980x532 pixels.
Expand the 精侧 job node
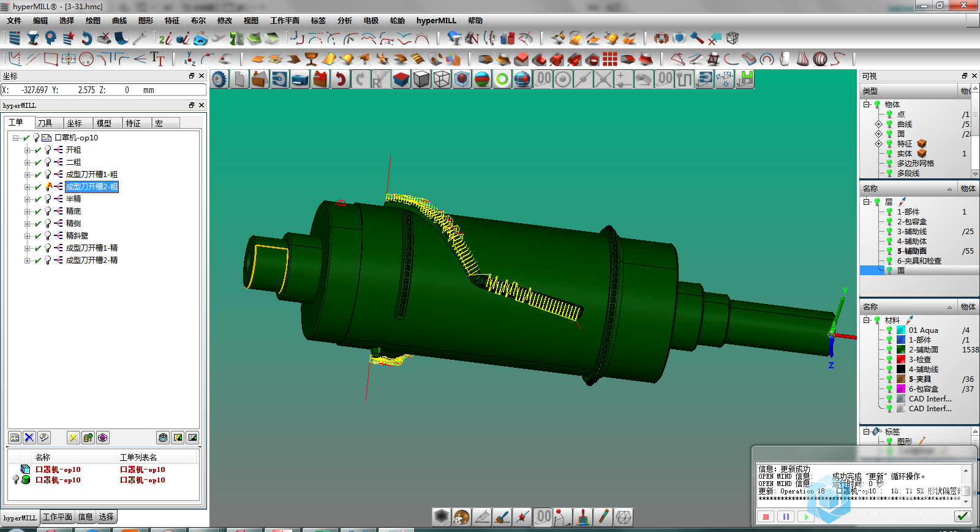[27, 224]
